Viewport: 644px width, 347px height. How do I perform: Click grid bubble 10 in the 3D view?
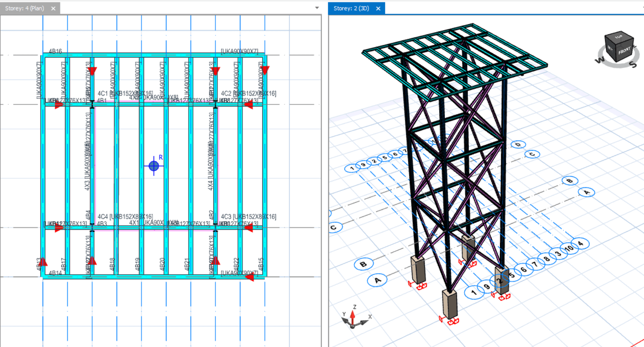[569, 248]
